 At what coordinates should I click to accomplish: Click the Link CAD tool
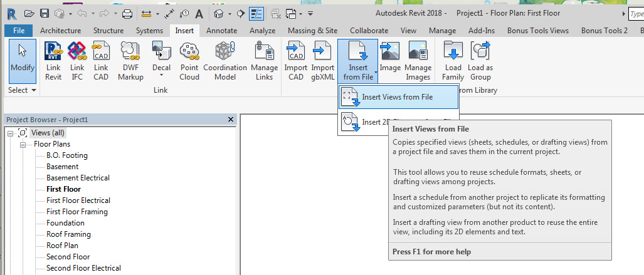coord(101,61)
